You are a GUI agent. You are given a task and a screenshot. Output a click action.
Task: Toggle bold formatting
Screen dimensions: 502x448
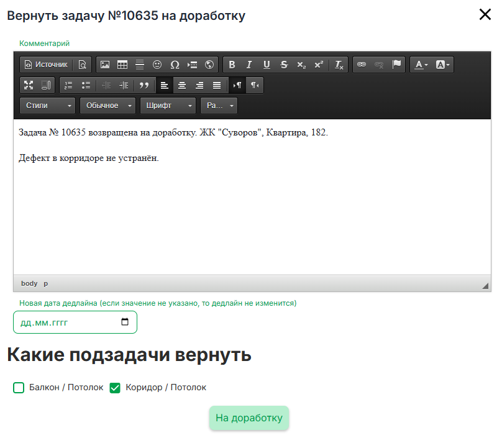pyautogui.click(x=232, y=65)
